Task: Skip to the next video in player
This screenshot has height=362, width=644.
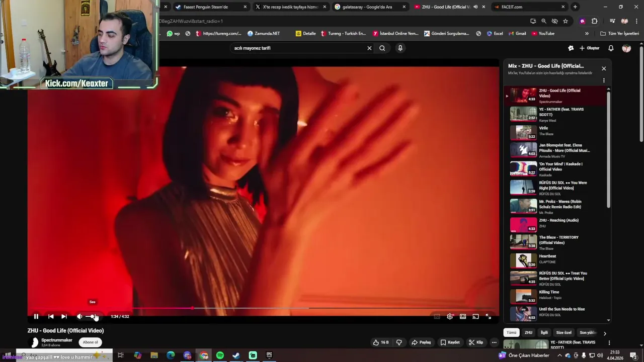Action: tap(64, 316)
